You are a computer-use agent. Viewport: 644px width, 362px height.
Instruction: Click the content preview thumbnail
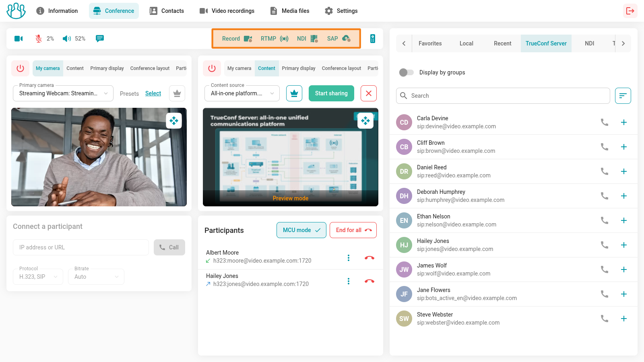(x=291, y=157)
